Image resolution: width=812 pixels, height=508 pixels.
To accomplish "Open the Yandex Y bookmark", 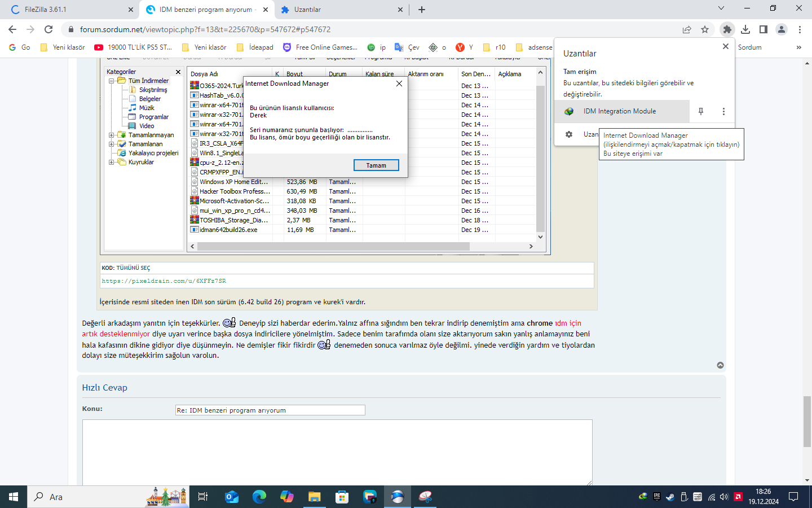I will (465, 47).
